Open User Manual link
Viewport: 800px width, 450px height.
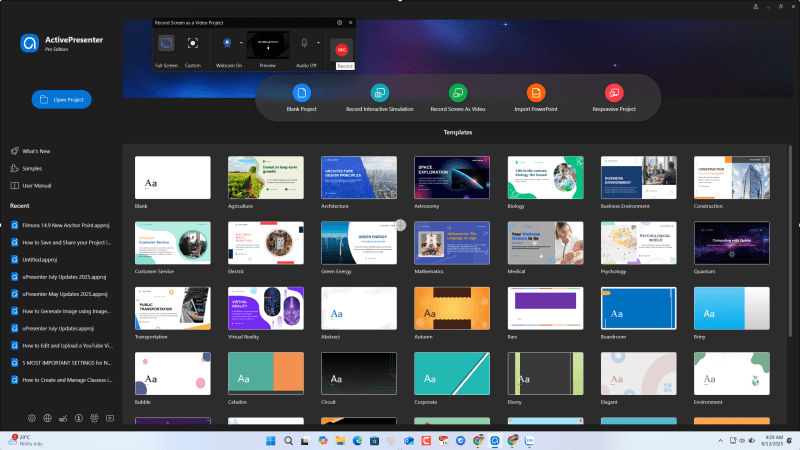36,185
